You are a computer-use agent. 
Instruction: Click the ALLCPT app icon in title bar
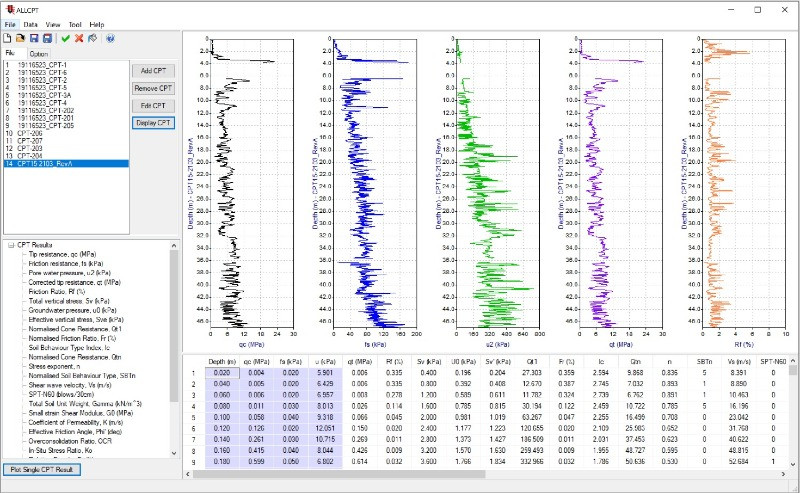[10, 9]
